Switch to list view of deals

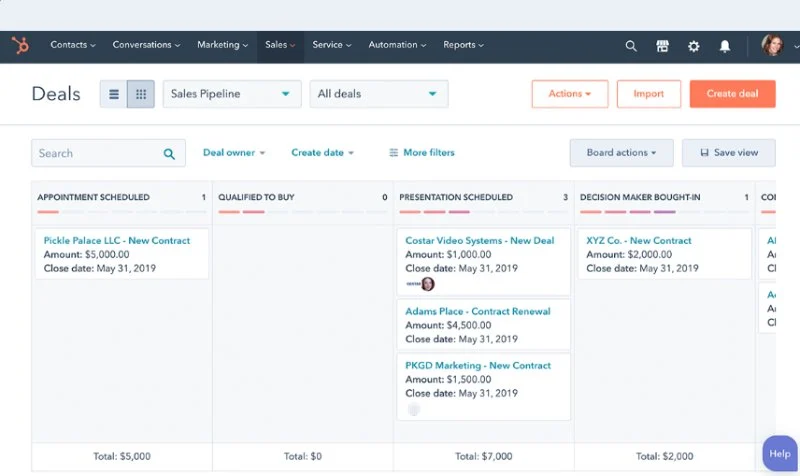(x=114, y=94)
